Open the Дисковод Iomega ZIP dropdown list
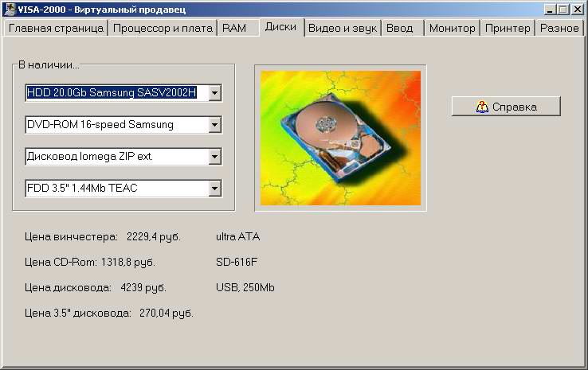 click(x=214, y=157)
